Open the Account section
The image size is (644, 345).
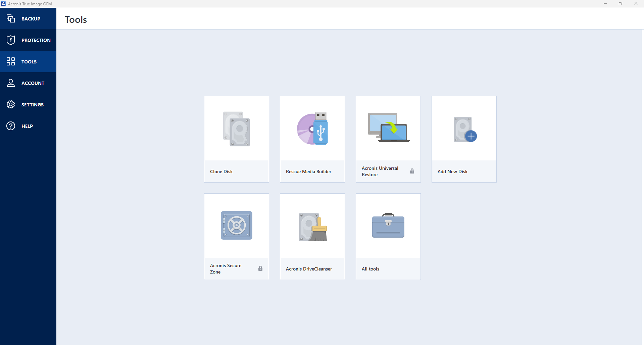coord(28,83)
